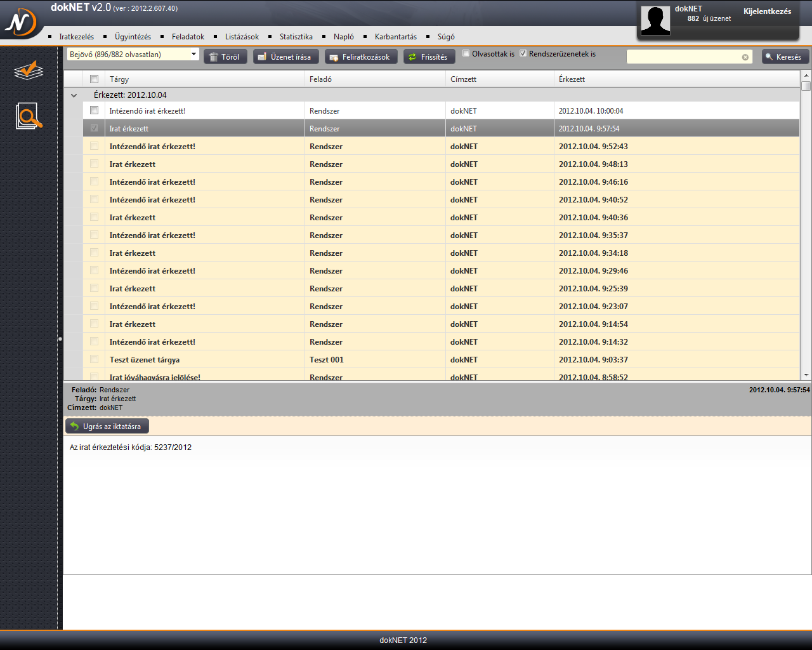Open the tasks sidebar icon with checkmark
The height and width of the screenshot is (650, 812).
pos(29,70)
